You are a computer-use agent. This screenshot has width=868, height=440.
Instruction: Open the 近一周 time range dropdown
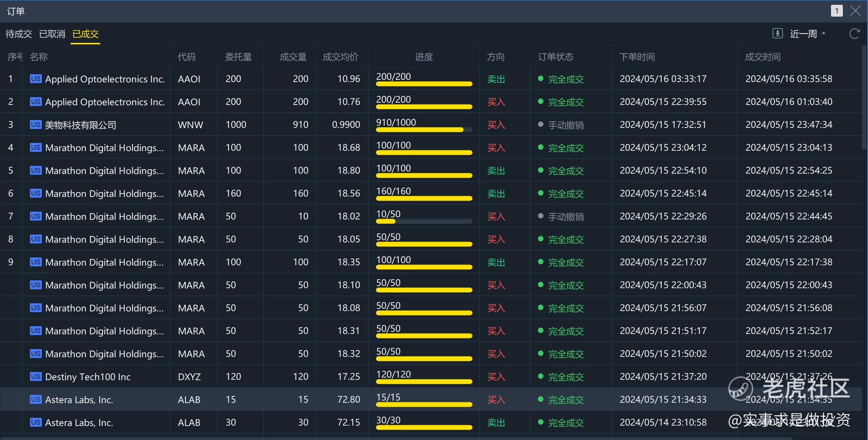pyautogui.click(x=808, y=34)
